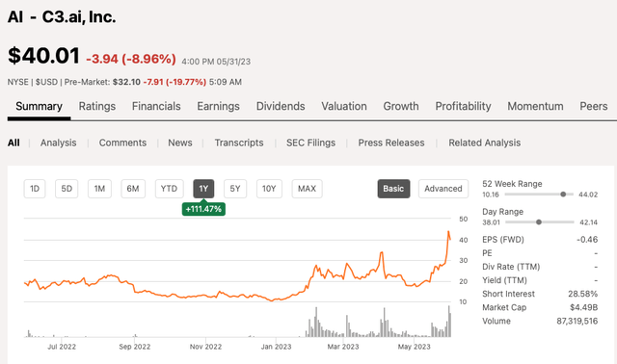Select the 6M time range

click(133, 189)
